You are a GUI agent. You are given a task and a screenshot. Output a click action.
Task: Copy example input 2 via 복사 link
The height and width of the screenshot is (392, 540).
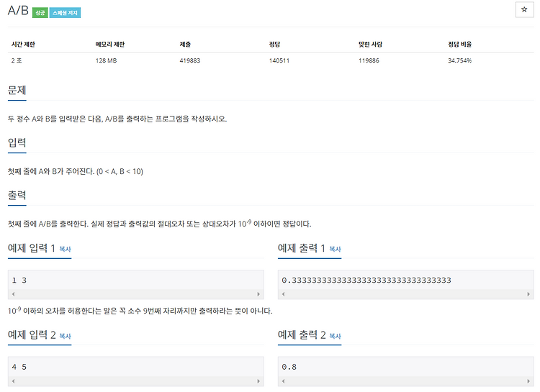pyautogui.click(x=65, y=336)
